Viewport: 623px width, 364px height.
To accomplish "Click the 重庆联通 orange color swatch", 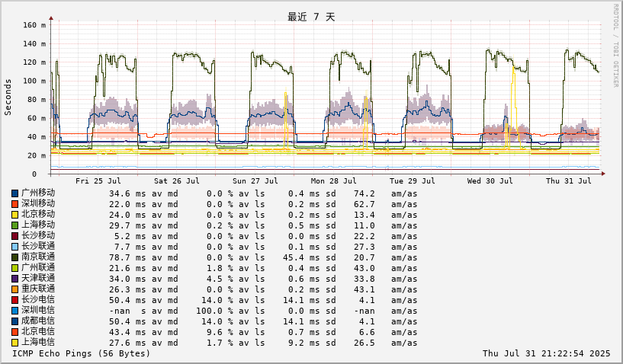I will point(14,290).
